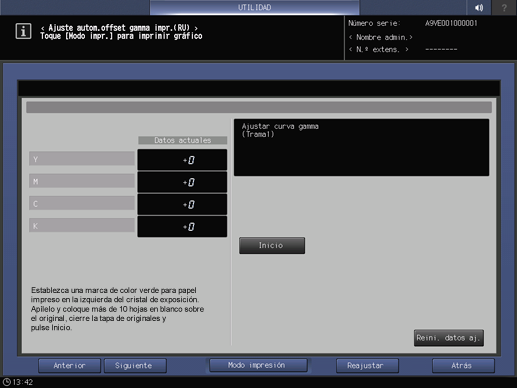Open help with the question mark icon

[x=504, y=7]
